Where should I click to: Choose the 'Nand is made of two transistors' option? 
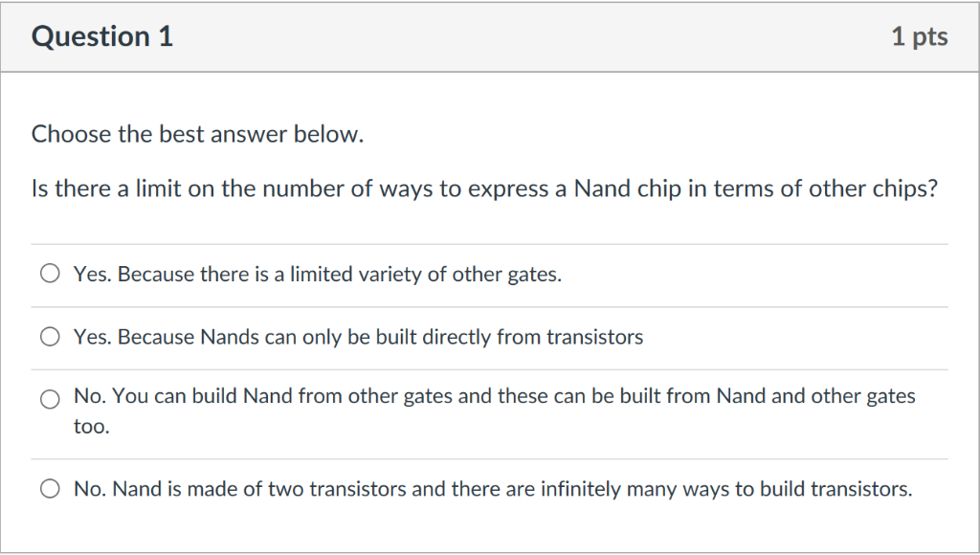coord(494,488)
